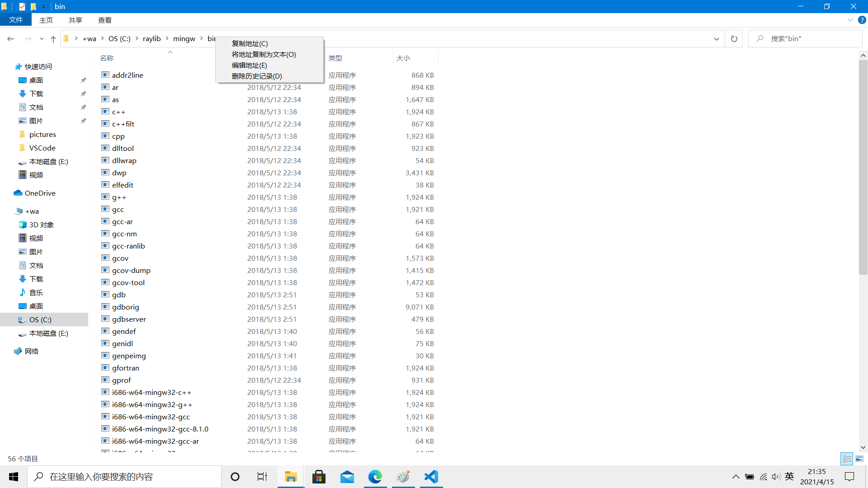This screenshot has height=488, width=868.
Task: Open the address history dropdown arrow
Action: (716, 39)
